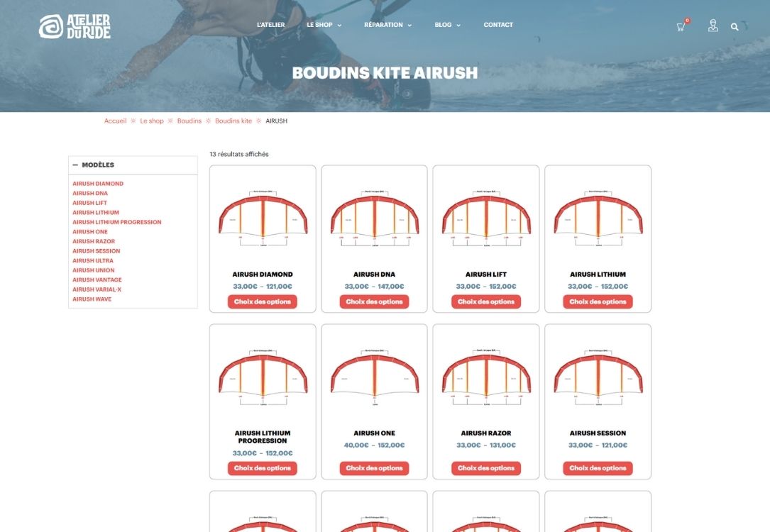770x532 pixels.
Task: Select Airush Varial-X in sidebar
Action: click(x=97, y=289)
